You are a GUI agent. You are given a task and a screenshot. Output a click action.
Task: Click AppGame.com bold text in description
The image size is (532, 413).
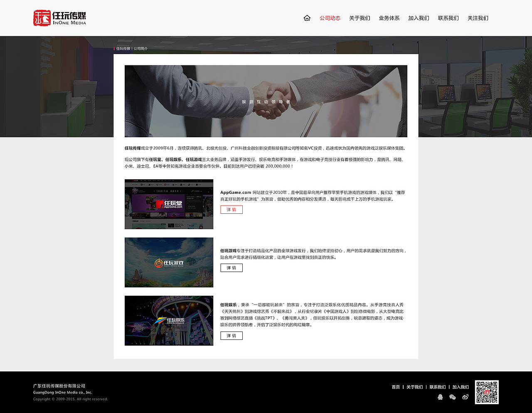236,193
